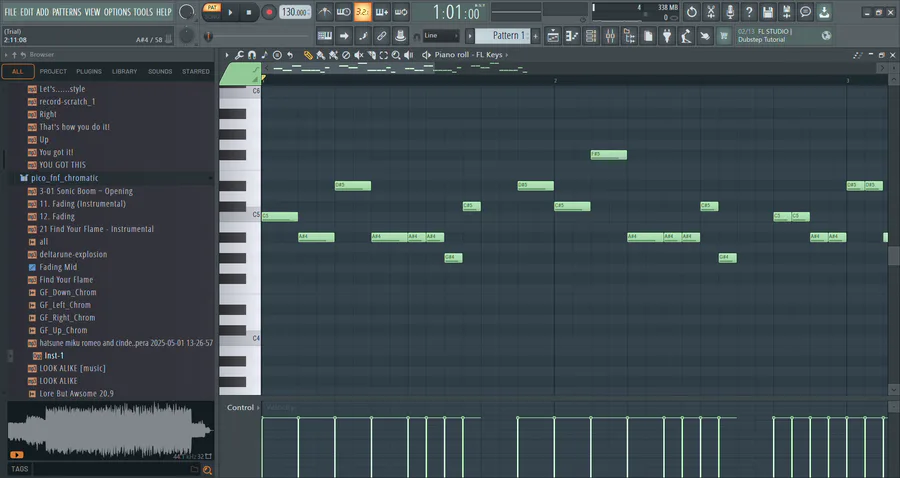Click the Stop transport button
This screenshot has width=900, height=478.
click(249, 12)
